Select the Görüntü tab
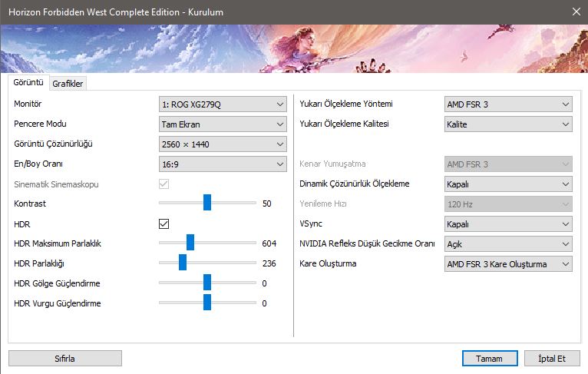 [28, 82]
